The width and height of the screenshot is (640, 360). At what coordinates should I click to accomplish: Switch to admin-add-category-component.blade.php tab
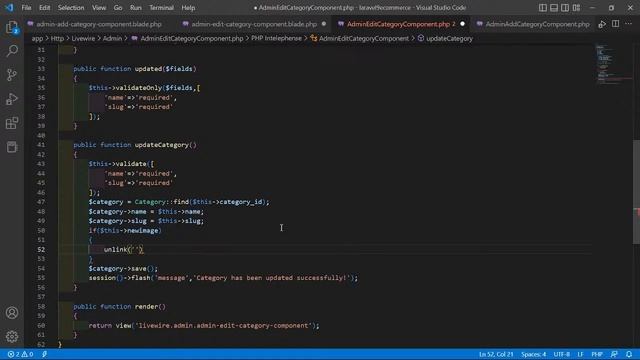point(95,24)
